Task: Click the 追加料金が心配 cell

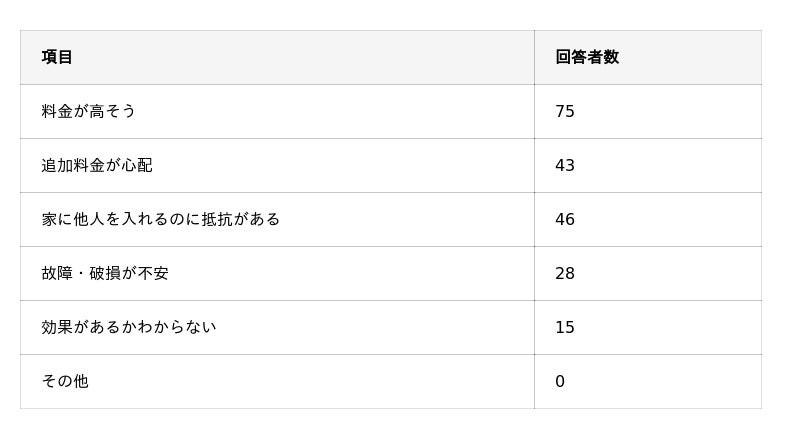Action: (97, 165)
